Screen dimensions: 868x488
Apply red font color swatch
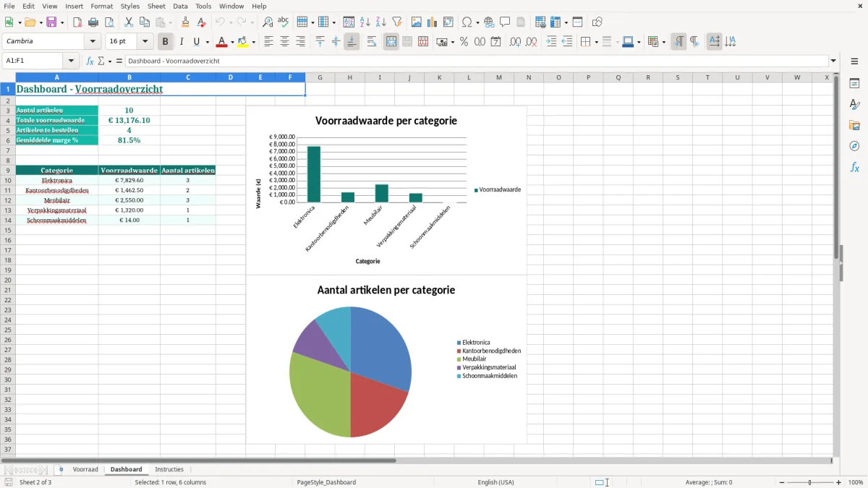[222, 42]
